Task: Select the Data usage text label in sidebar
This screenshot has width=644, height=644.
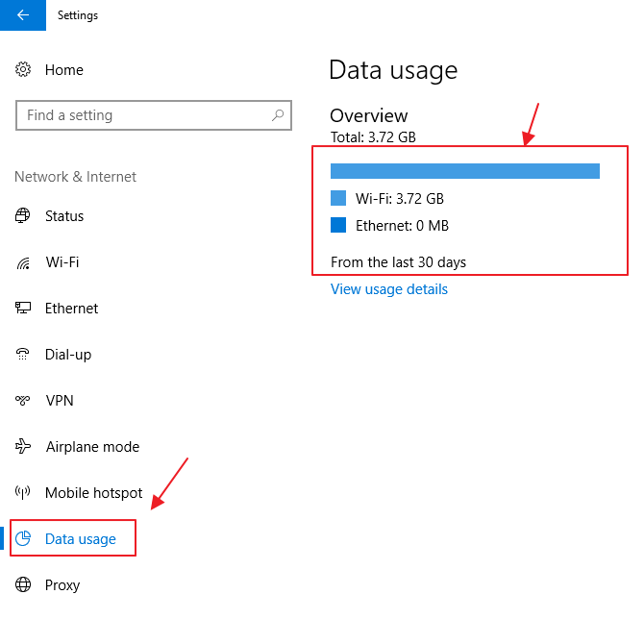Action: pyautogui.click(x=81, y=539)
